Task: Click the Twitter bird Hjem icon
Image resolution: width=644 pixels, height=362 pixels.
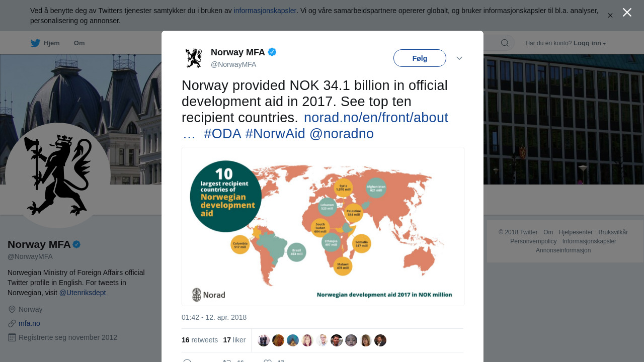Action: 36,43
